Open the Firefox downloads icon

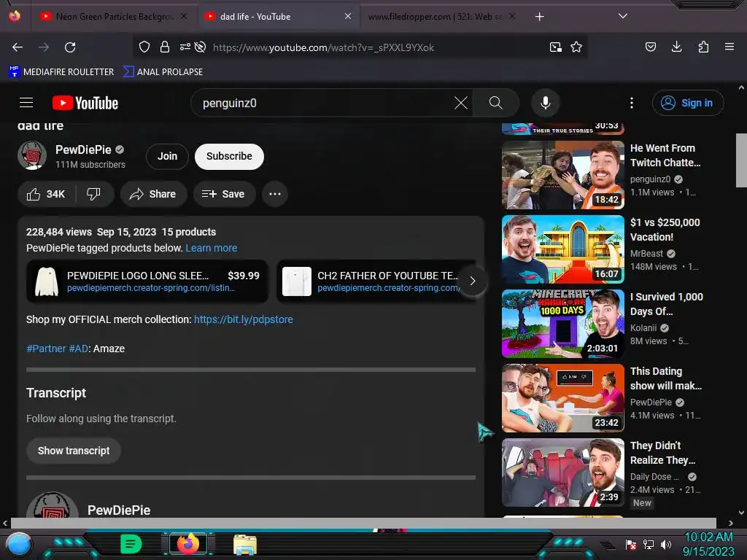676,47
